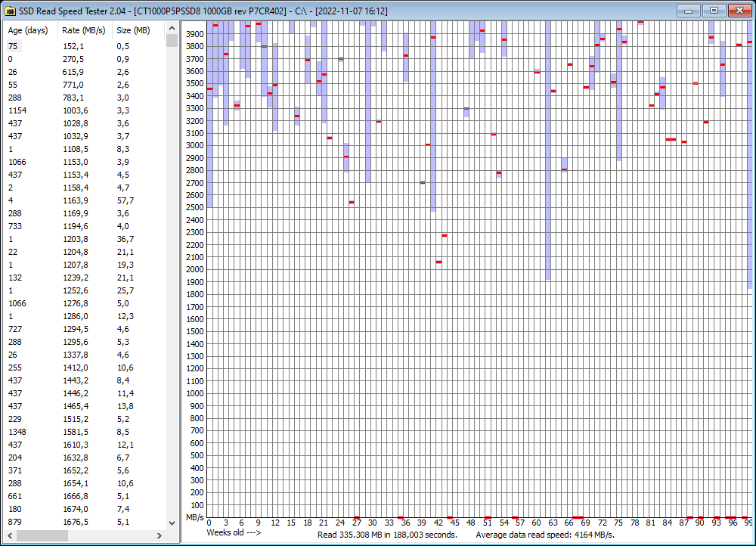Select the row with rate 1252,6

pos(85,291)
